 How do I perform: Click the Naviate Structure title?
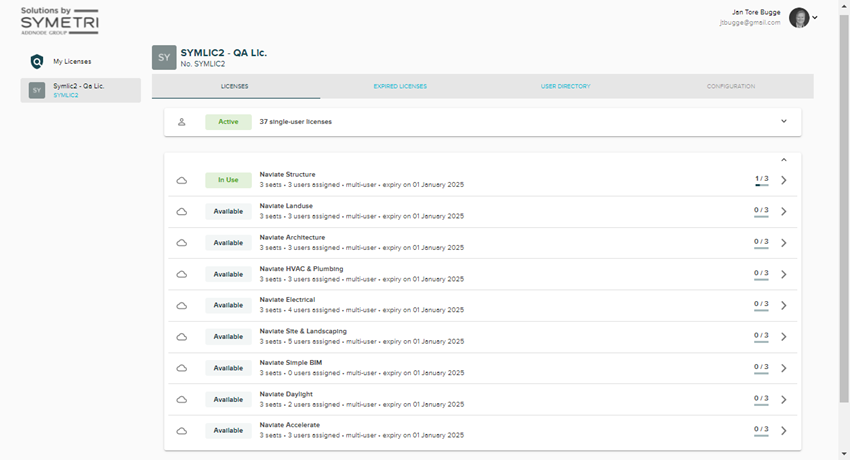tap(287, 174)
